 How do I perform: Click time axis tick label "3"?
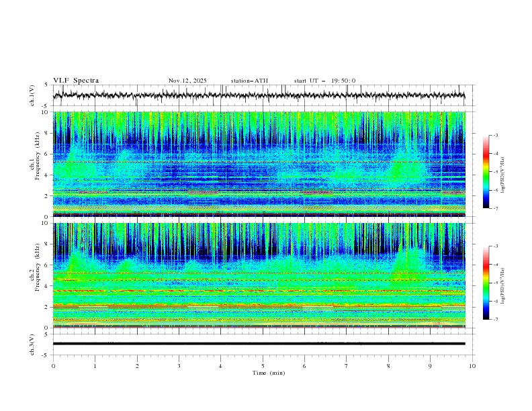click(x=179, y=366)
